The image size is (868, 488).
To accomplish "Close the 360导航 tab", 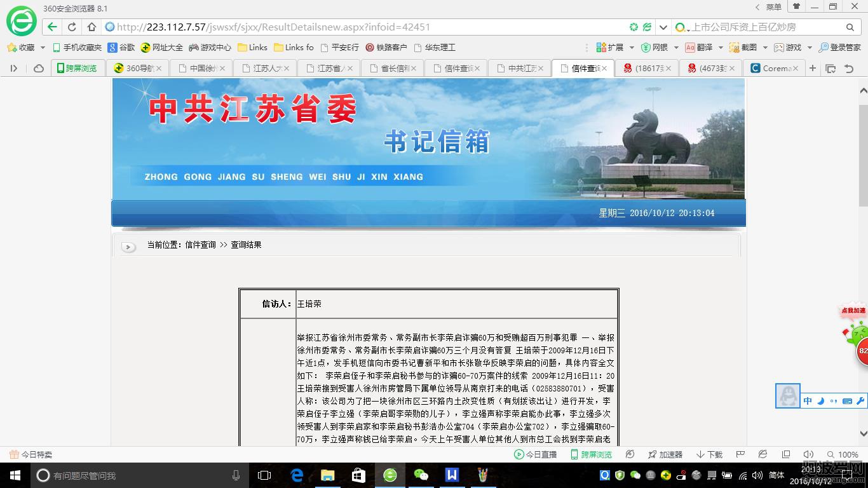I will click(x=159, y=68).
